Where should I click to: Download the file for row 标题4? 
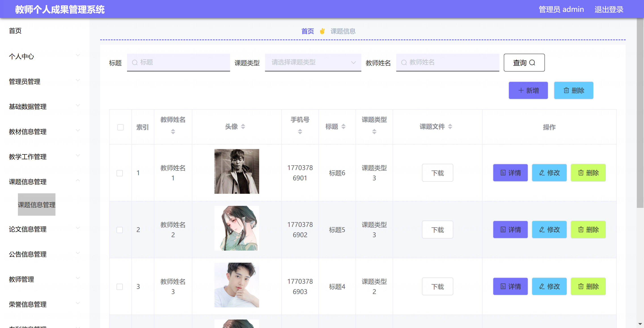[x=438, y=286]
